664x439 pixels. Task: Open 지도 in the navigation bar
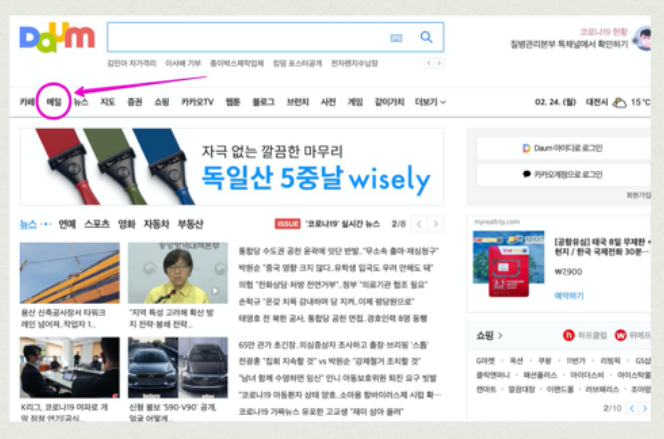tap(108, 102)
